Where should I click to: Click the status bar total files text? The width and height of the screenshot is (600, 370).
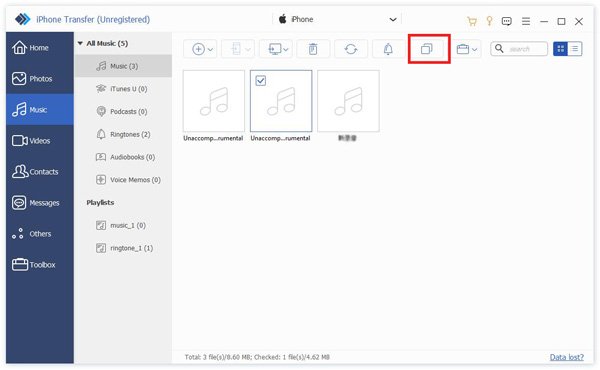[257, 357]
